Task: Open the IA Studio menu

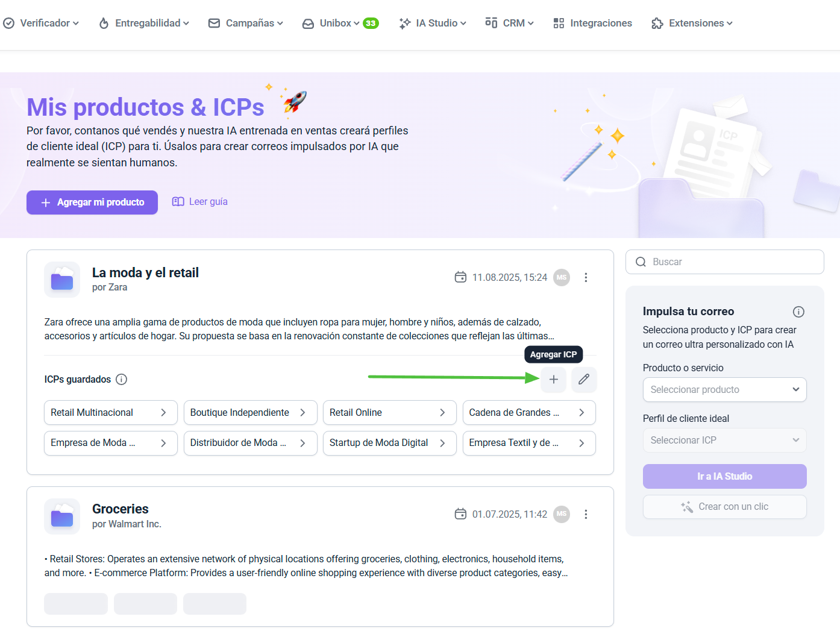Action: tap(433, 23)
